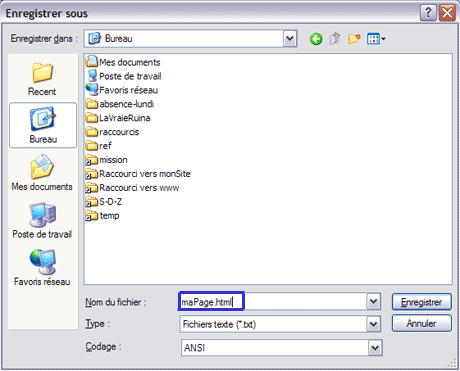Open the ANSI encoding combo box
460x371 pixels.
282,348
